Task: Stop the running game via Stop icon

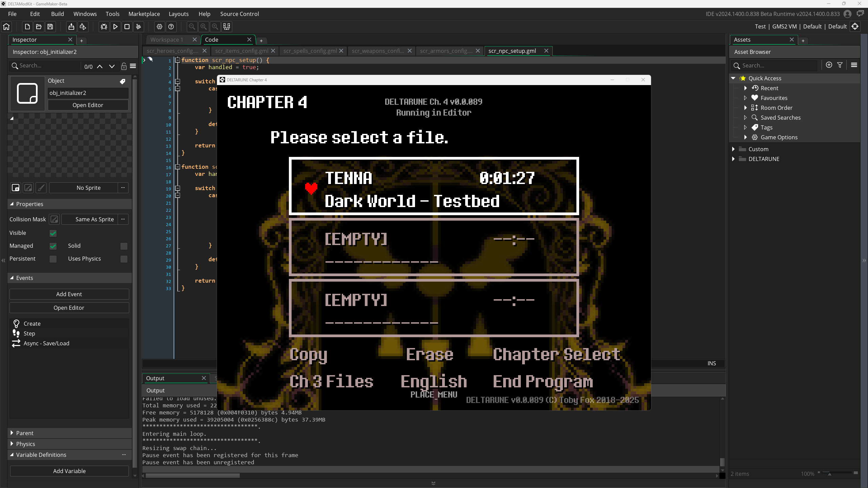Action: tap(126, 26)
